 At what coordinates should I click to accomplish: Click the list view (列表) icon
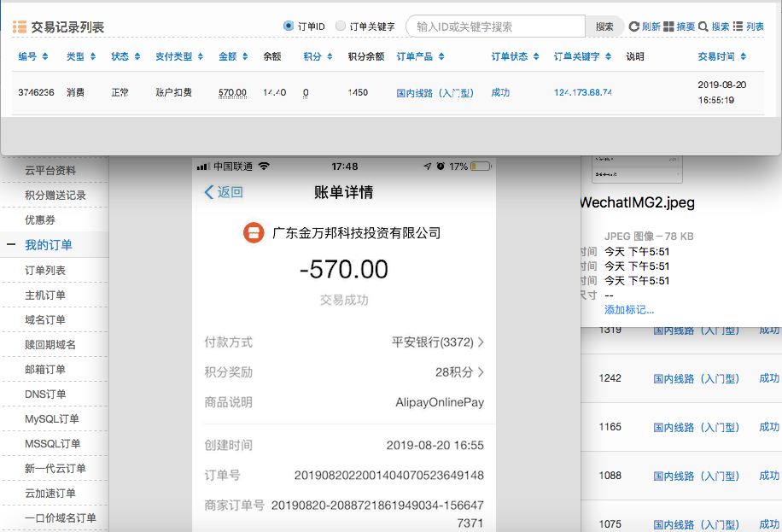(x=738, y=26)
